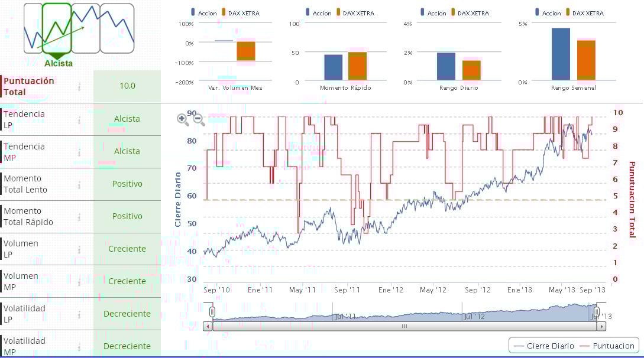Click the Positivo value for Momento Total Rápido
Viewport: 644px width, 358px height.
127,216
